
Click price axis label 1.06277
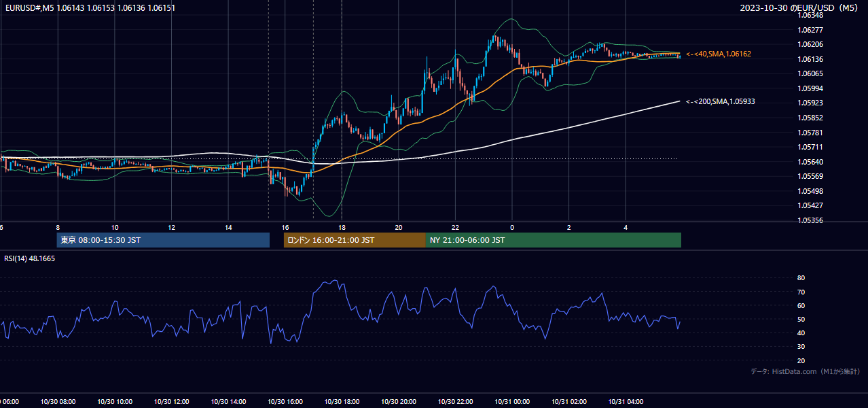(x=810, y=30)
